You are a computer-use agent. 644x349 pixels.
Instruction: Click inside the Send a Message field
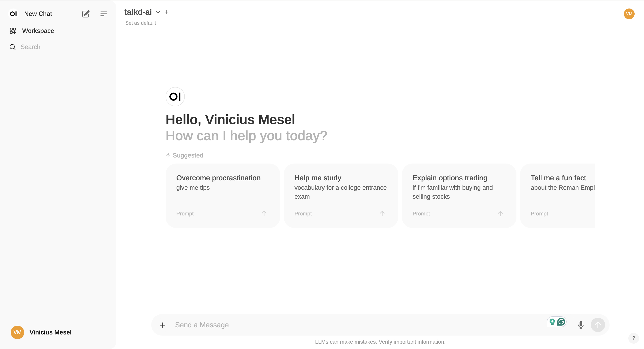click(x=300, y=325)
